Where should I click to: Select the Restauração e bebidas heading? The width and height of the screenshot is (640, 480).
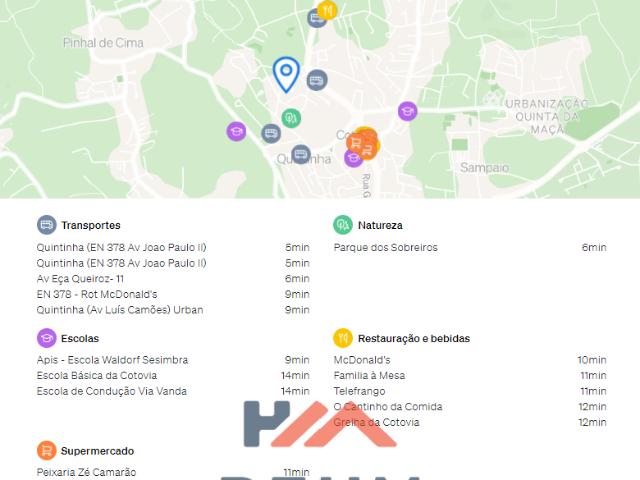click(414, 338)
